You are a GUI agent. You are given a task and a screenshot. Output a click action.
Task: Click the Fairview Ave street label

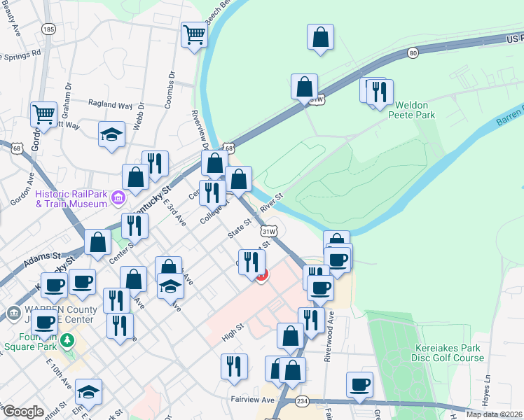point(253,400)
